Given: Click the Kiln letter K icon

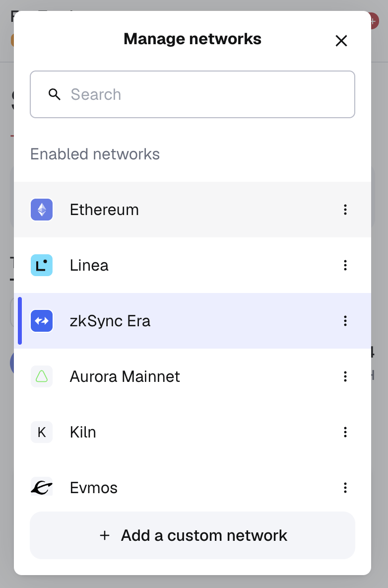Looking at the screenshot, I should click(x=42, y=432).
